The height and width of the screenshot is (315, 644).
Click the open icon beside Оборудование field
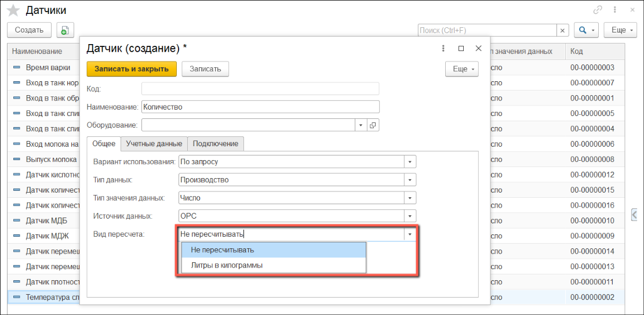(373, 125)
